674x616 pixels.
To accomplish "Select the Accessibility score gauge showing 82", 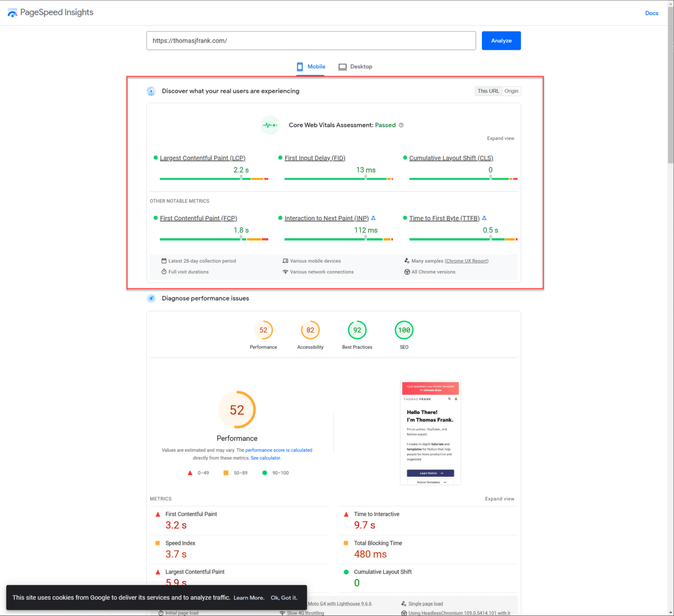I will [310, 330].
